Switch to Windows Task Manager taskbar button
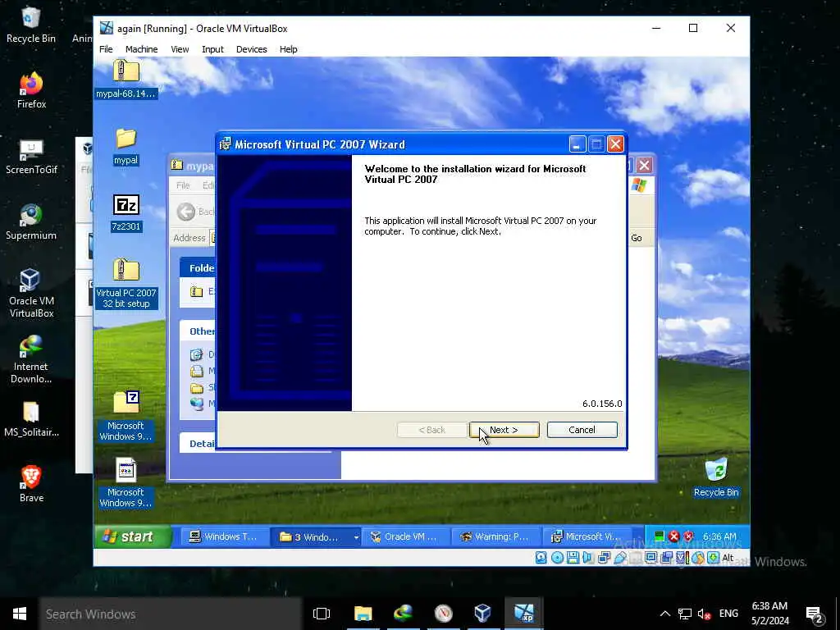840x630 pixels. click(x=225, y=536)
